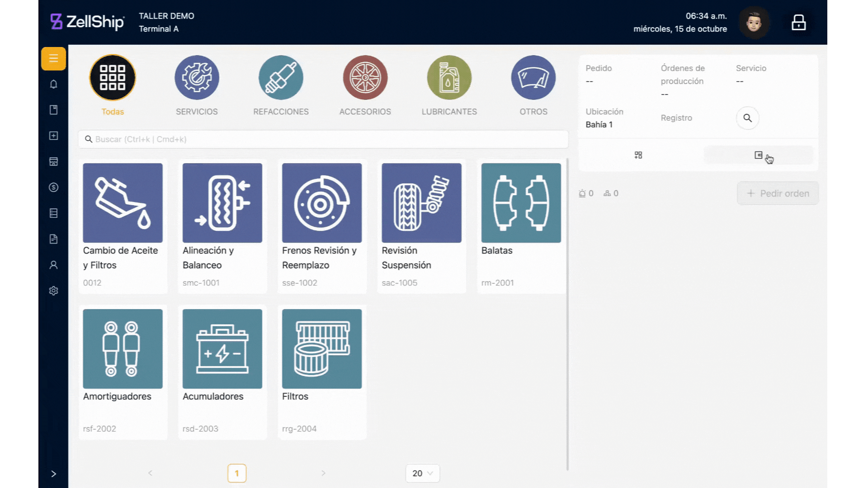This screenshot has height=488, width=868.
Task: Switch to the wallet panel view toggle
Action: click(758, 155)
